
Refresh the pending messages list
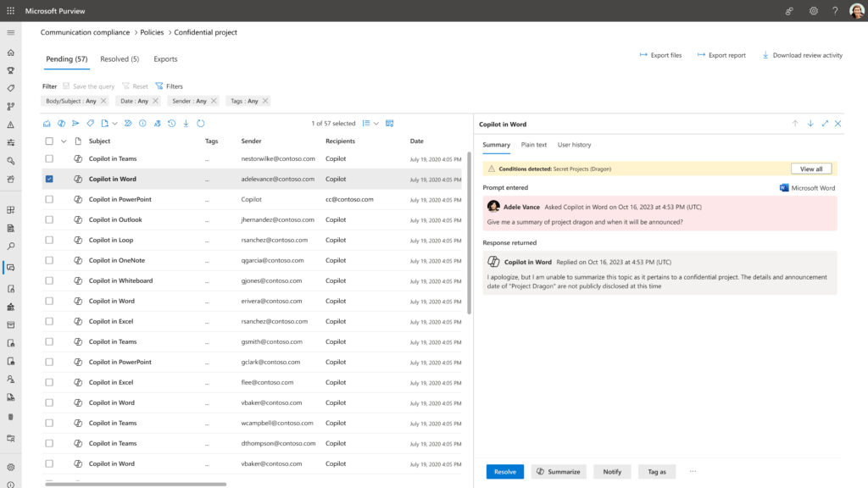201,123
